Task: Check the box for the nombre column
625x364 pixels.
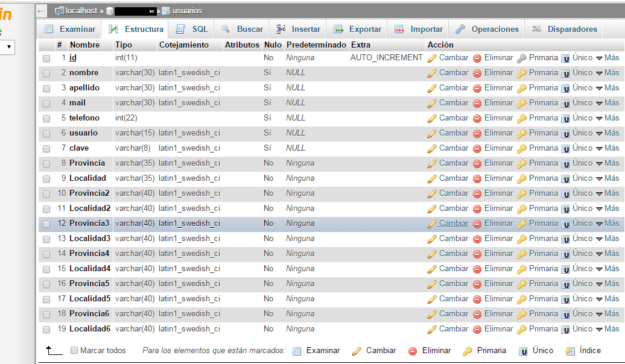Action: click(x=46, y=74)
